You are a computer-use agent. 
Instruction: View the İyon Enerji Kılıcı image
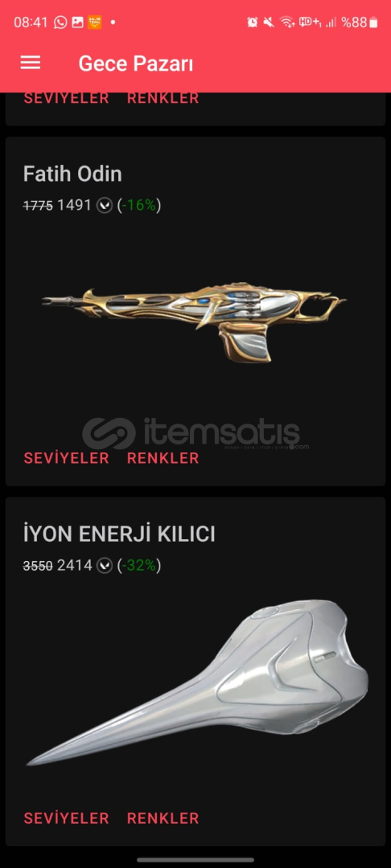click(197, 684)
